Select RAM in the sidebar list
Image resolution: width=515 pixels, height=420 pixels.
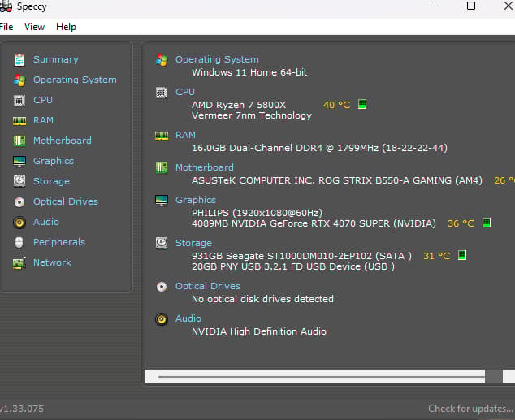[43, 120]
